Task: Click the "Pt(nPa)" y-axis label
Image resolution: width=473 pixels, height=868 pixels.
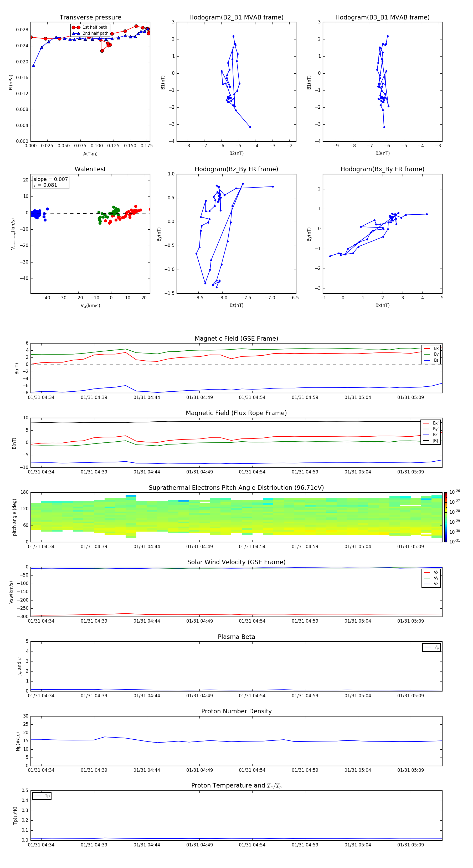Action: 11,82
